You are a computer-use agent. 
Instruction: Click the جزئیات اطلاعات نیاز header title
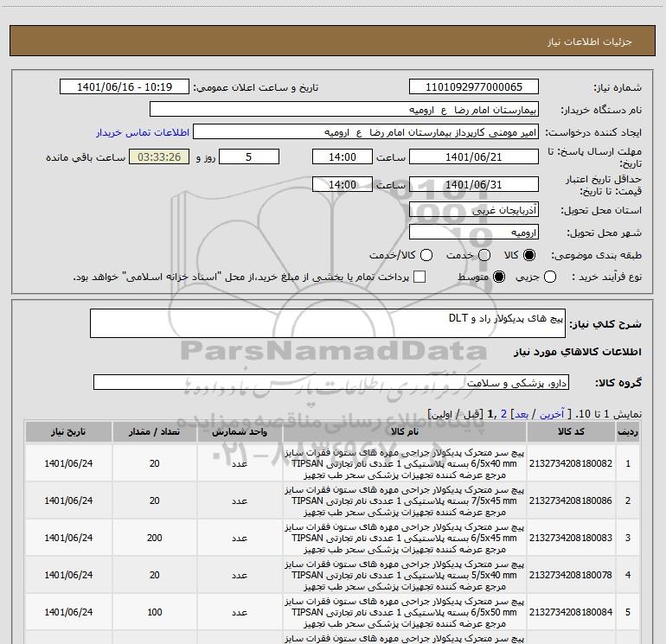point(590,41)
